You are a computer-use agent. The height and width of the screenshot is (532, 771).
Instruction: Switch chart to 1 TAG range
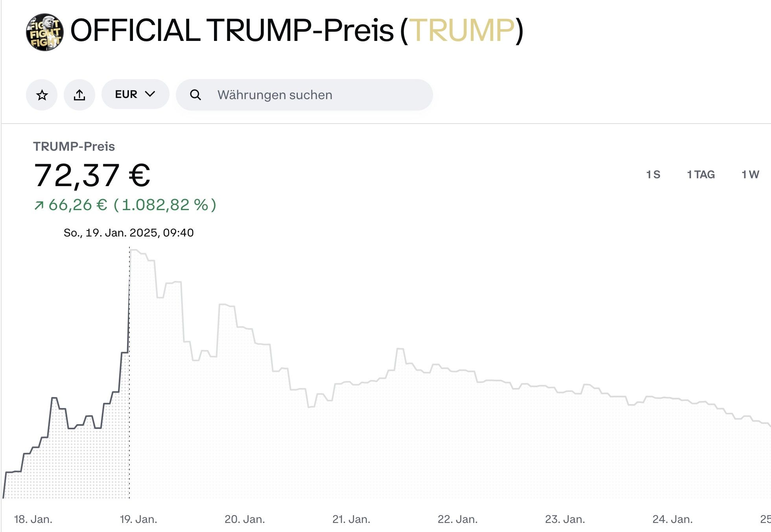[x=701, y=175]
